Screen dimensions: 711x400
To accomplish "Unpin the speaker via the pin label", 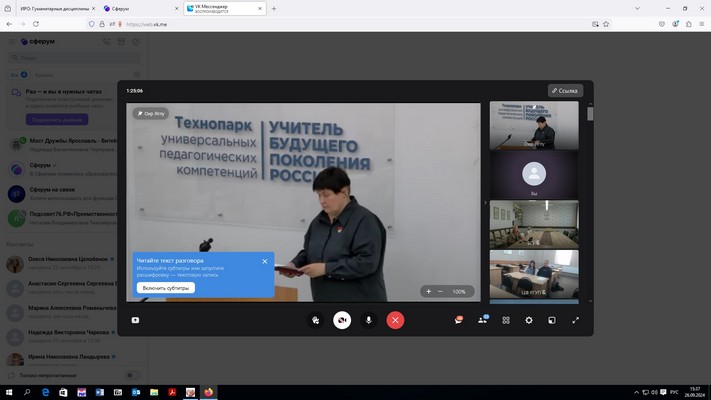I will point(151,113).
